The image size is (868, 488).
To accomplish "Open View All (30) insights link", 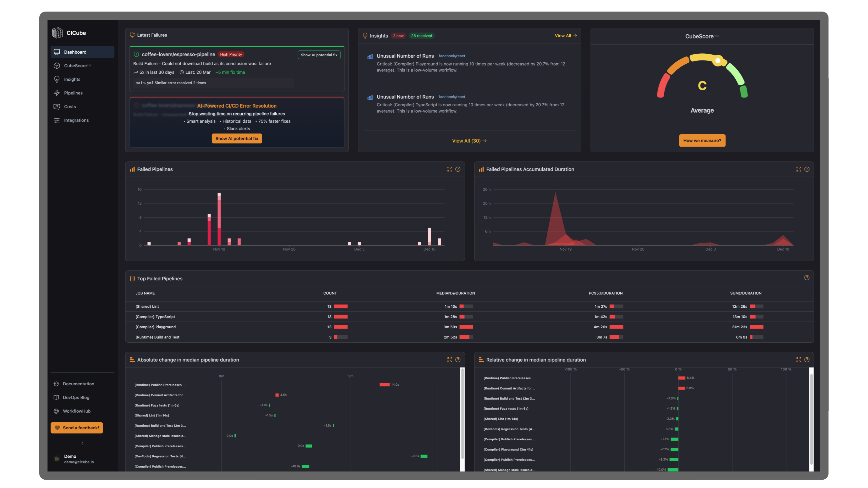I will tap(469, 141).
